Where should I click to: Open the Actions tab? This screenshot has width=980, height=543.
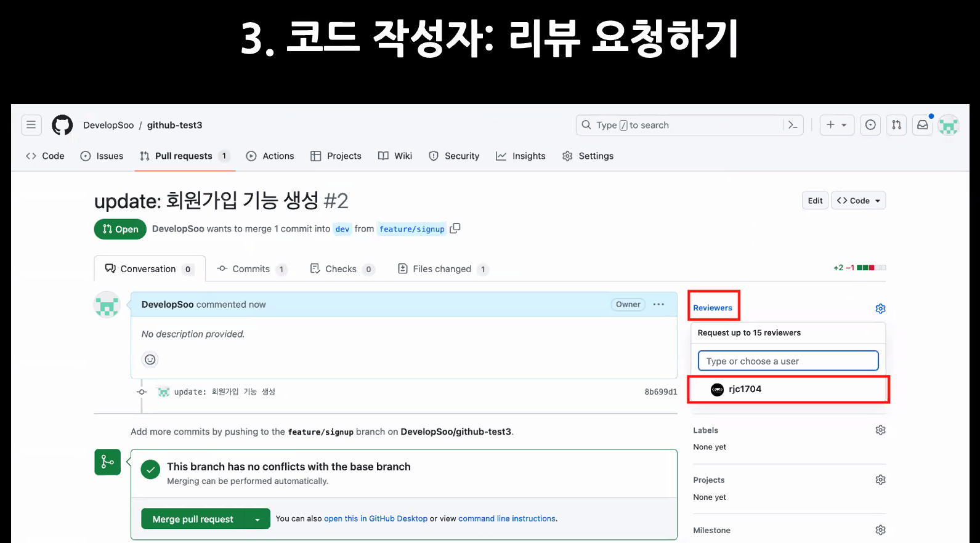pos(270,156)
